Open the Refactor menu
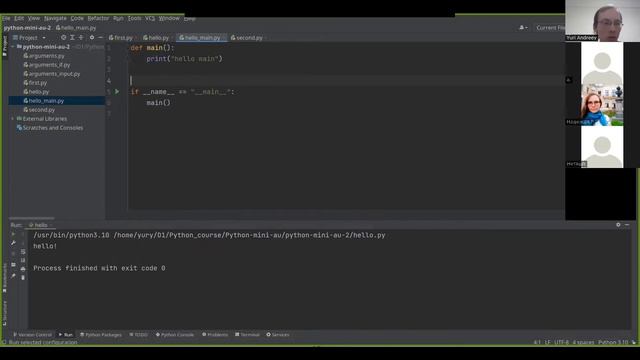The image size is (640, 360). click(x=98, y=18)
